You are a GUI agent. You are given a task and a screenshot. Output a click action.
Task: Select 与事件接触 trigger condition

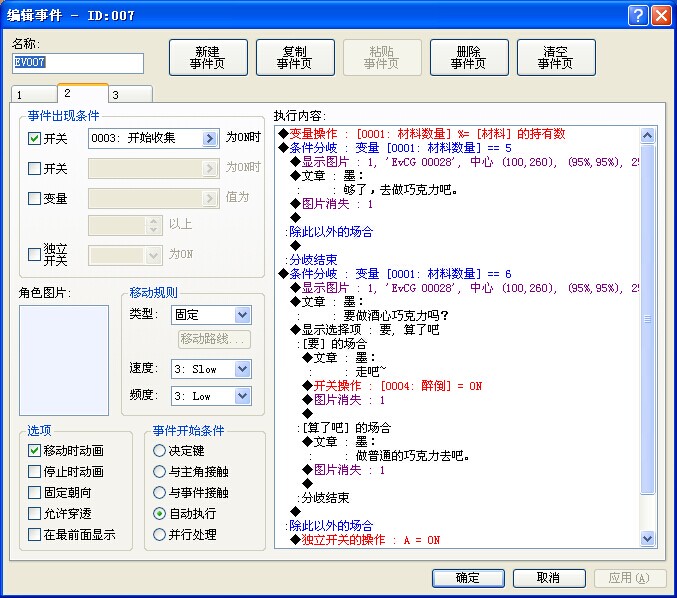[x=159, y=492]
